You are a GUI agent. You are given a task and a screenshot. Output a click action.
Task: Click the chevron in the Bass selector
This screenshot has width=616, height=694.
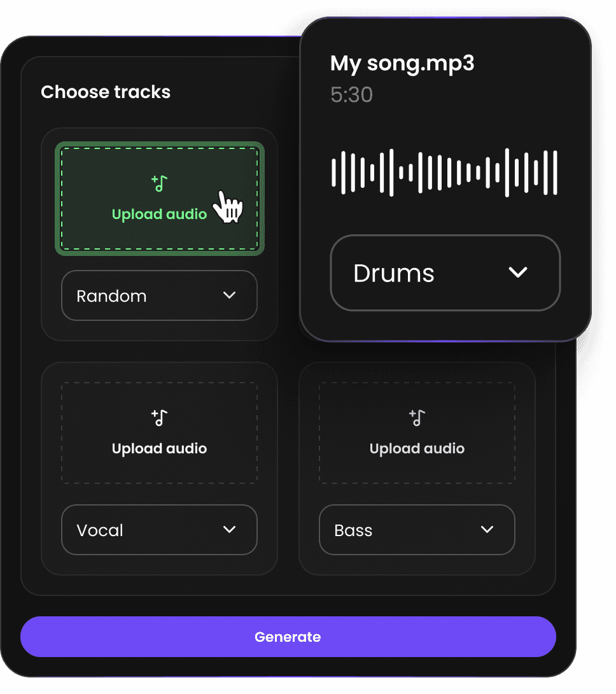tap(487, 529)
